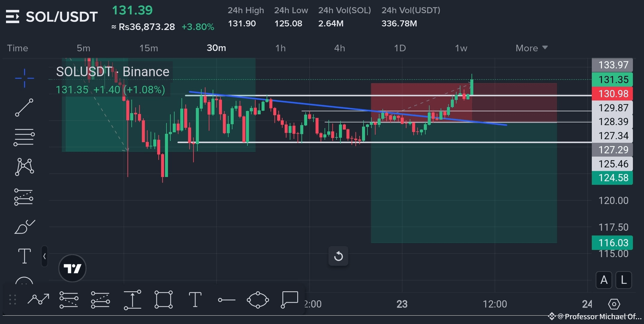Click the 125.46 price axis label
This screenshot has height=324, width=644.
pos(612,164)
